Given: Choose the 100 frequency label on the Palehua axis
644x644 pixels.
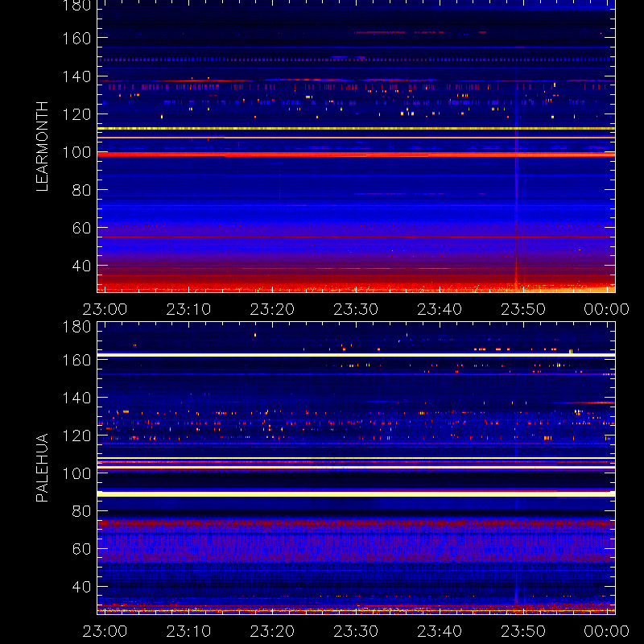Looking at the screenshot, I should tap(76, 473).
